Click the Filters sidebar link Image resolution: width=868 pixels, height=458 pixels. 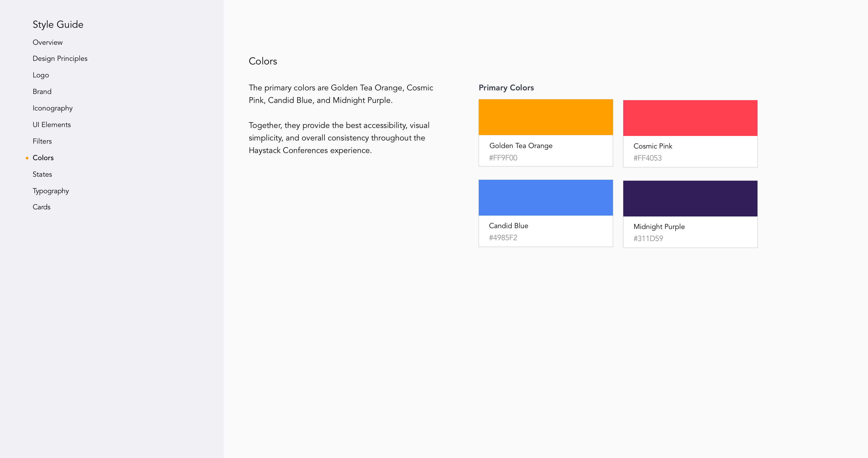point(42,141)
